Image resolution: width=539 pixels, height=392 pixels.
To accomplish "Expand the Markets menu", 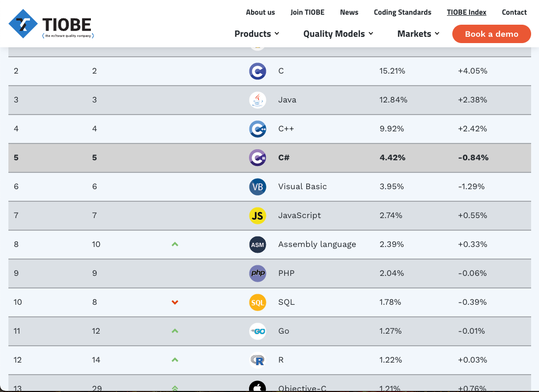I will (418, 34).
